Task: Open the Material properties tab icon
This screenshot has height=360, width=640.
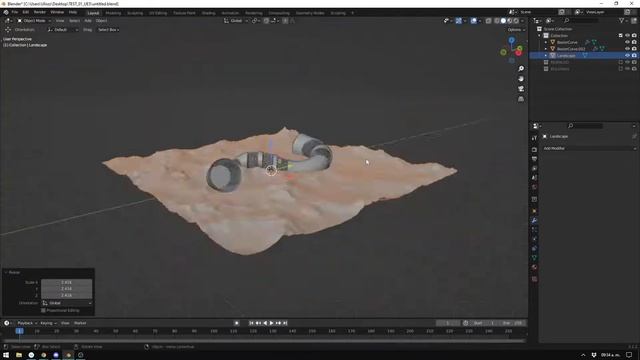Action: (x=534, y=267)
